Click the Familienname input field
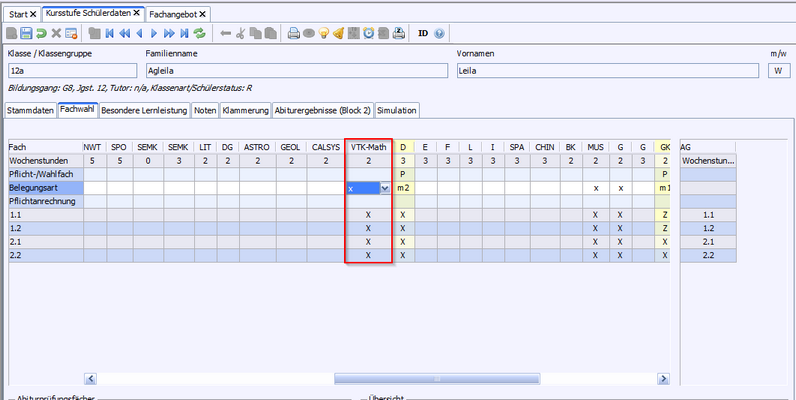Image resolution: width=796 pixels, height=400 pixels. coord(296,71)
